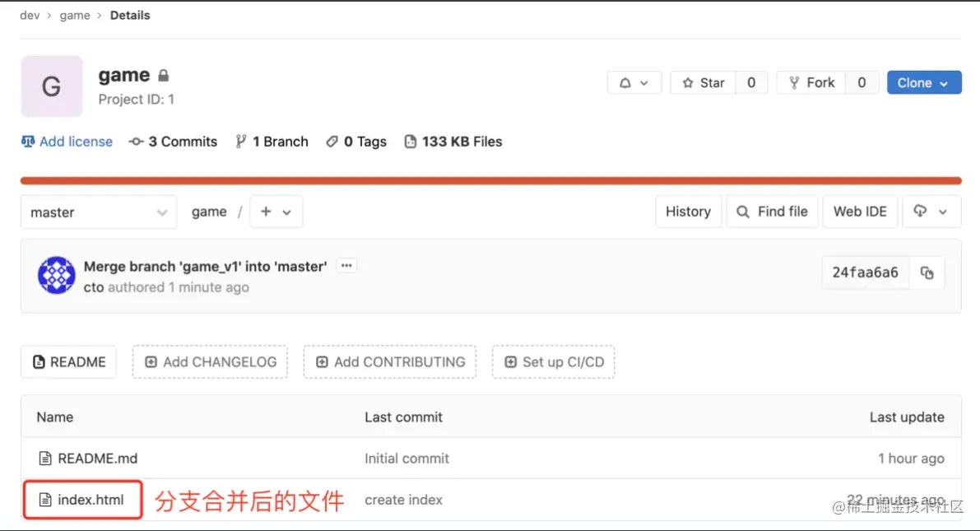The width and height of the screenshot is (980, 531).
Task: Open the 133 KB Files link
Action: point(453,142)
